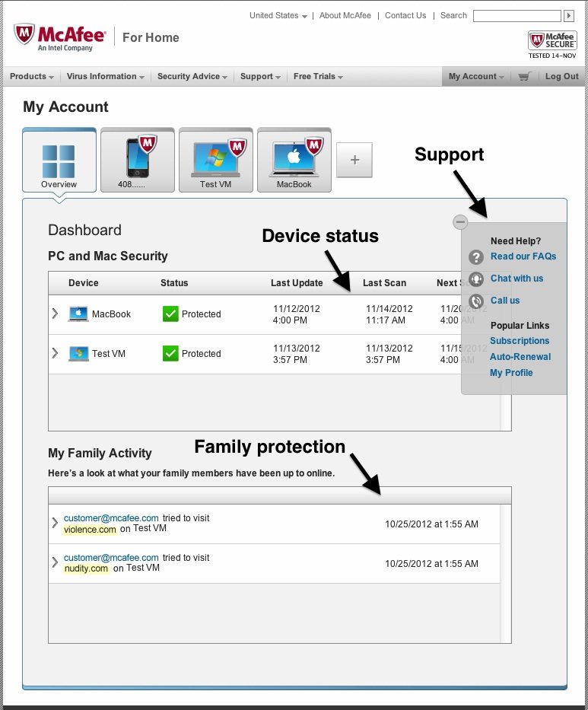Screen dimensions: 588x710
Task: Click the phone call icon
Action: [476, 301]
